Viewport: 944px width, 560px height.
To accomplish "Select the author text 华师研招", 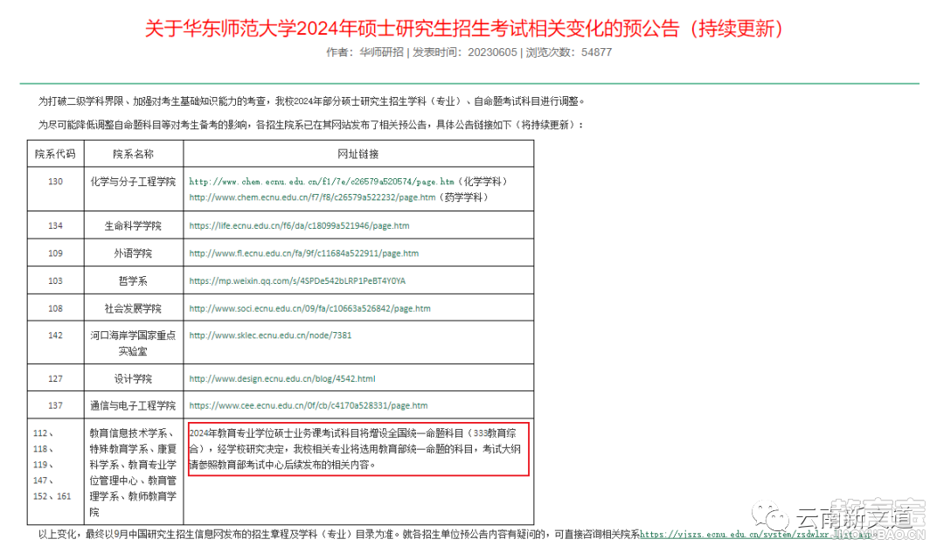I will [382, 52].
